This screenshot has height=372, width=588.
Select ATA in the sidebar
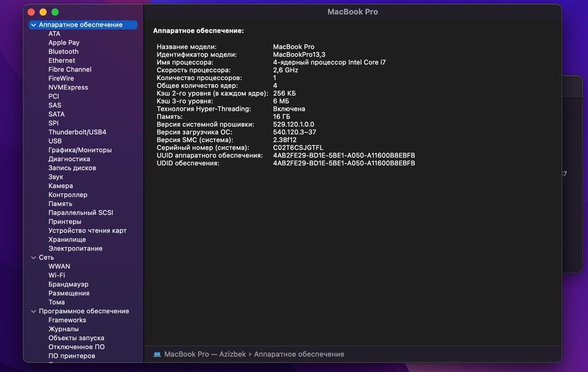click(x=54, y=33)
